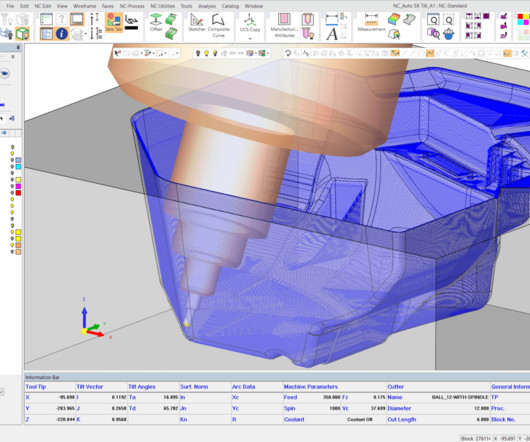This screenshot has width=530, height=442.
Task: Click the list panel icon highlighted orange
Action: click(x=46, y=34)
